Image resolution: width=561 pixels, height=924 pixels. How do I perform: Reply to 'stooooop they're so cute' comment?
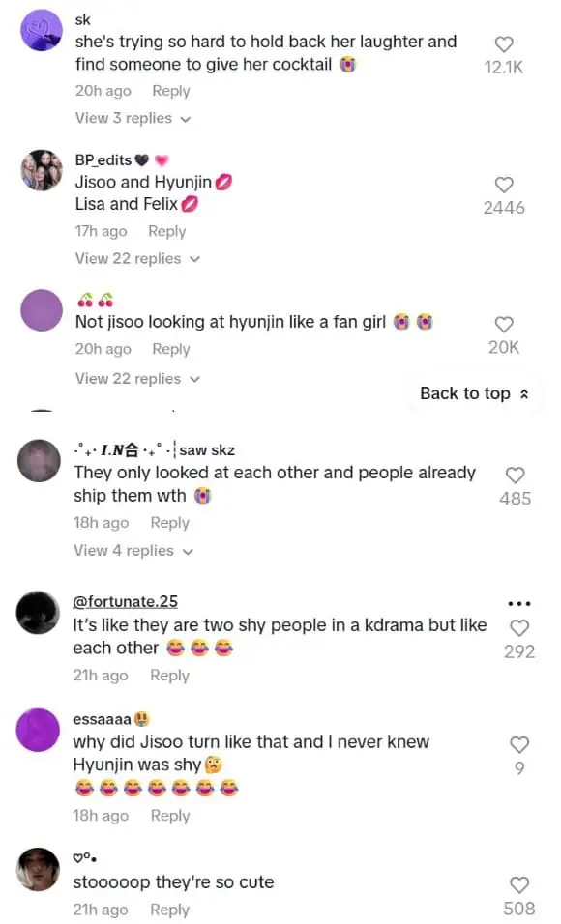(169, 910)
